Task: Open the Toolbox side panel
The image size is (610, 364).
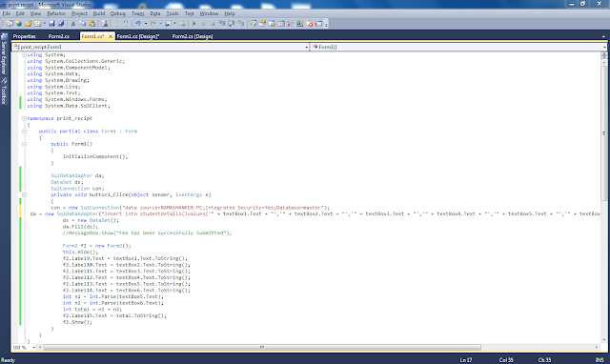Action: click(x=4, y=91)
